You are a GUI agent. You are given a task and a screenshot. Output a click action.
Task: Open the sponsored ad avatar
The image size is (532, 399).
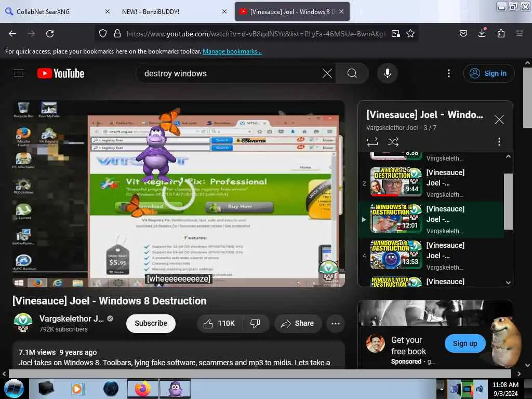(x=375, y=343)
